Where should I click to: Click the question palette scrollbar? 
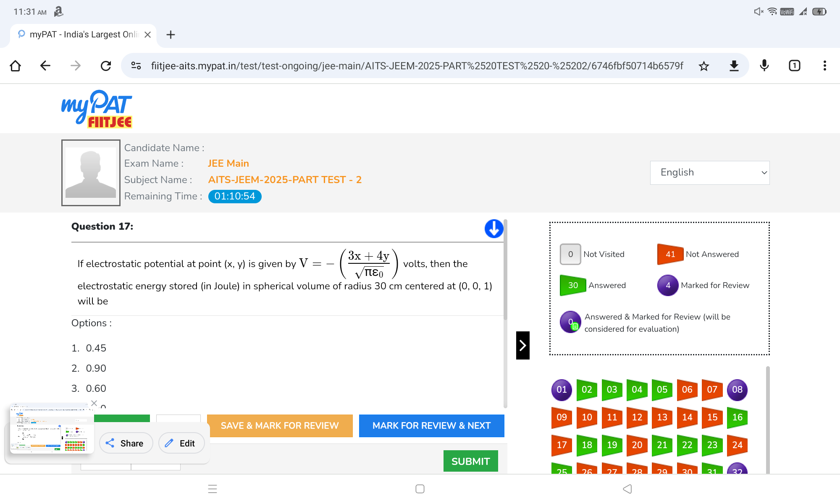tap(768, 420)
